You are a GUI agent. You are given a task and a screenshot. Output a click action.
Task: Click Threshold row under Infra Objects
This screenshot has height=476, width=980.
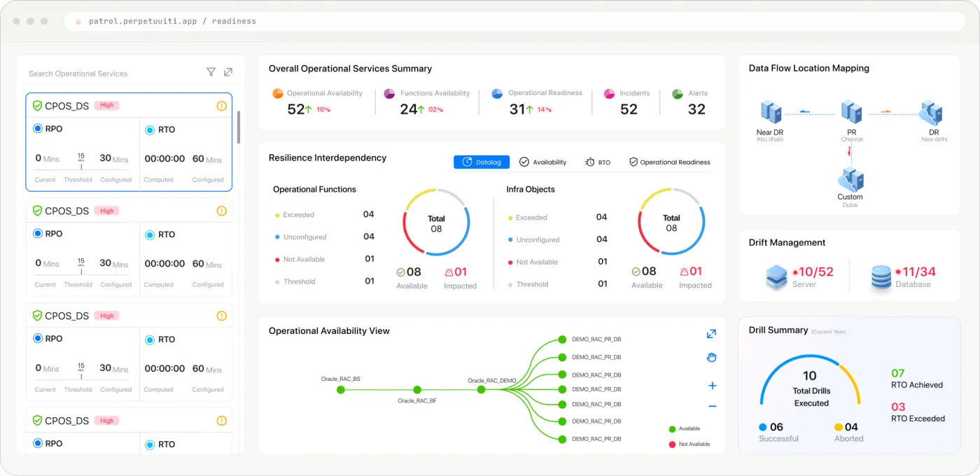(558, 284)
